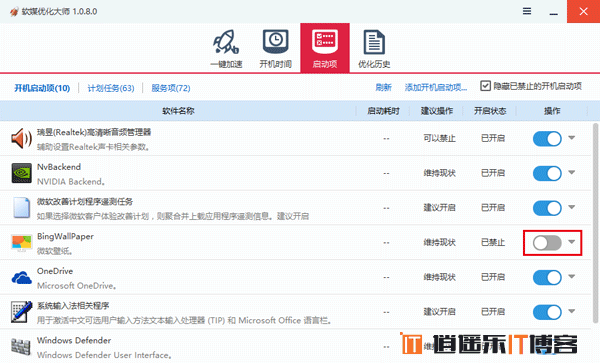The image size is (600, 363).
Task: Click 已开启 status in OneDrive row
Action: pyautogui.click(x=493, y=277)
